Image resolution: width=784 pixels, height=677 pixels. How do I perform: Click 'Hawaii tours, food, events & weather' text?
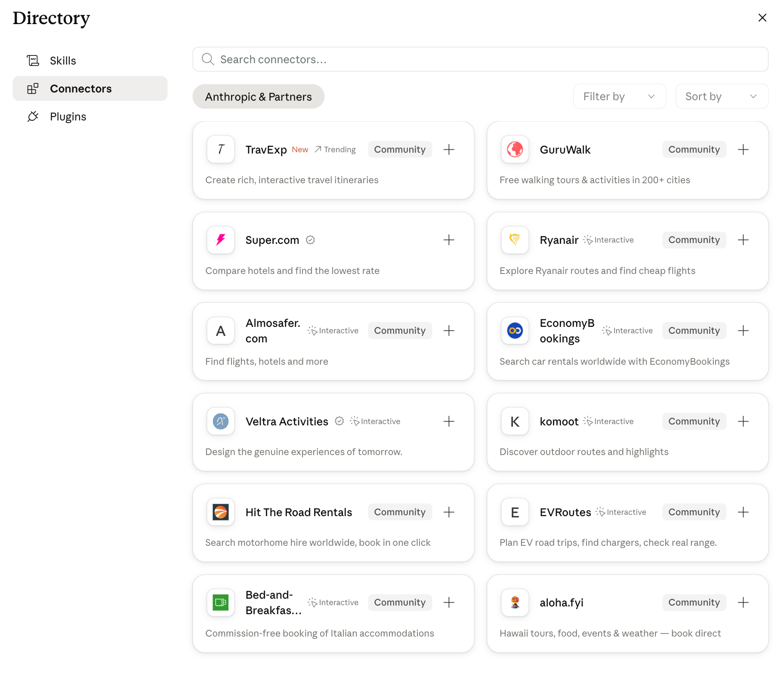pyautogui.click(x=610, y=634)
